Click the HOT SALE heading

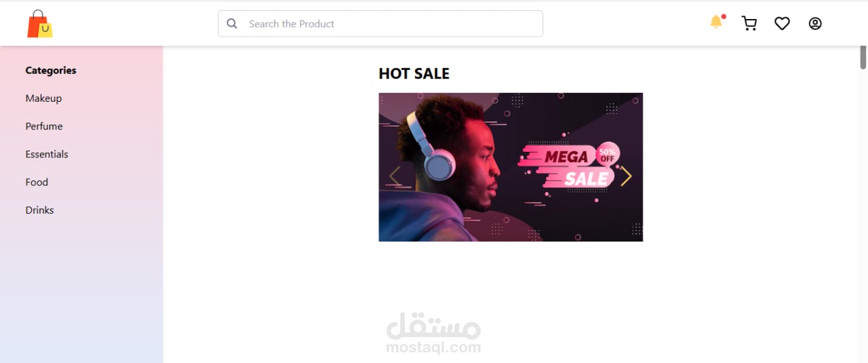(x=414, y=73)
